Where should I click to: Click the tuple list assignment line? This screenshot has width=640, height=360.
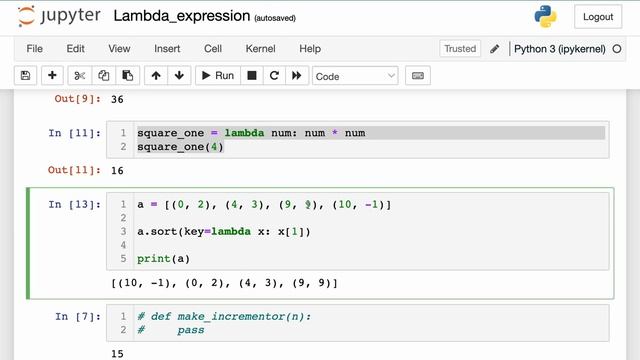pos(264,204)
